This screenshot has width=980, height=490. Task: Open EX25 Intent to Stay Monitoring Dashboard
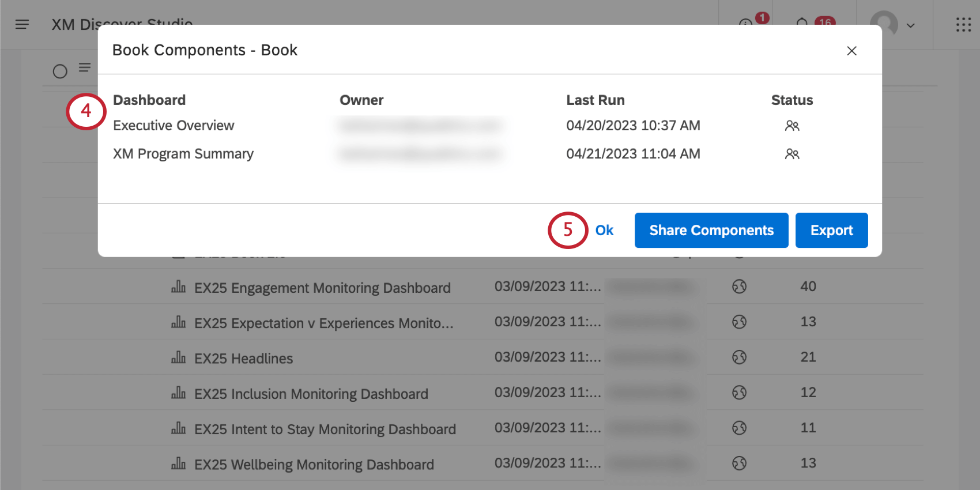(x=325, y=429)
